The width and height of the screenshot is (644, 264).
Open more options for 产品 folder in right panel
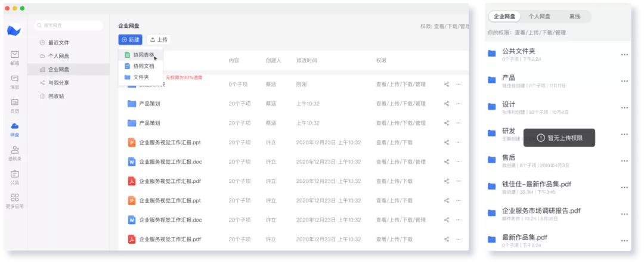624,81
